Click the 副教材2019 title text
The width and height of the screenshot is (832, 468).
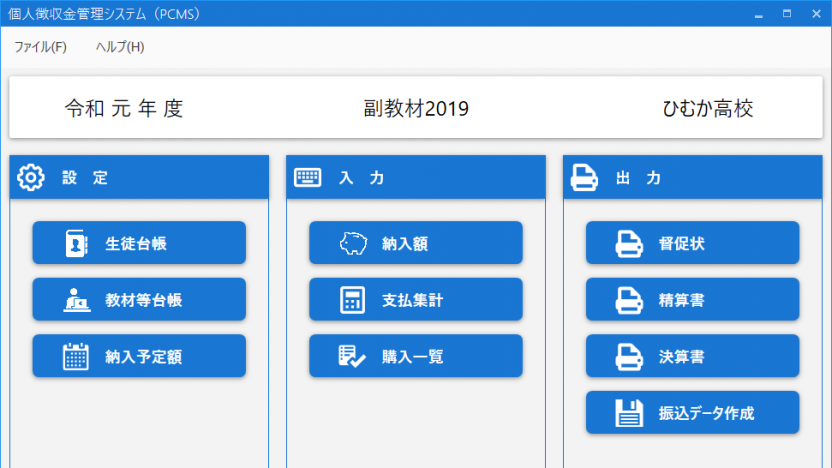coord(416,109)
